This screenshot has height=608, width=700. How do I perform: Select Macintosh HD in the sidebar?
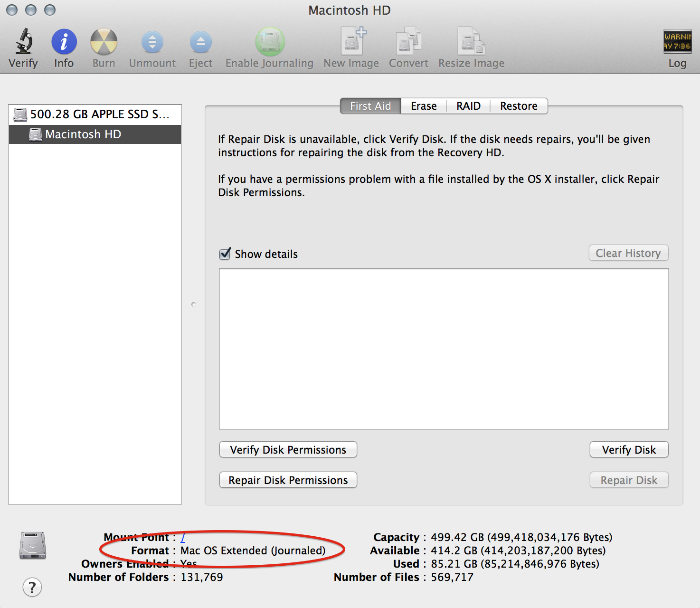83,134
